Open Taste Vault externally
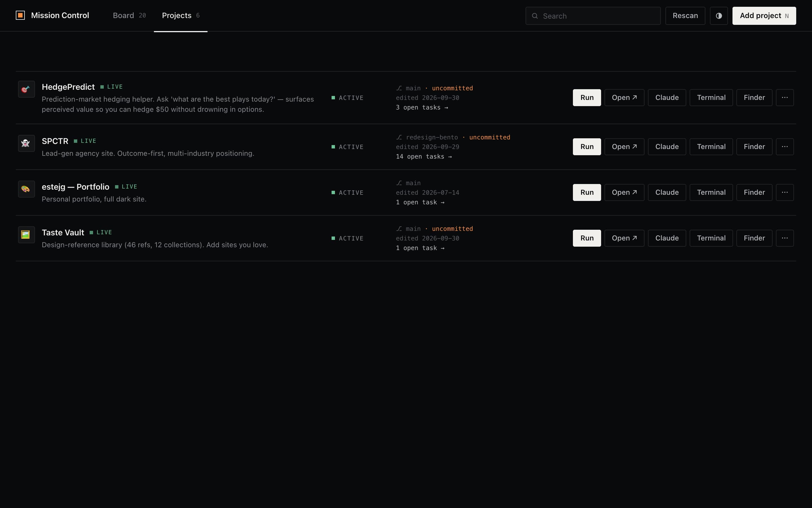The image size is (812, 508). pyautogui.click(x=624, y=238)
